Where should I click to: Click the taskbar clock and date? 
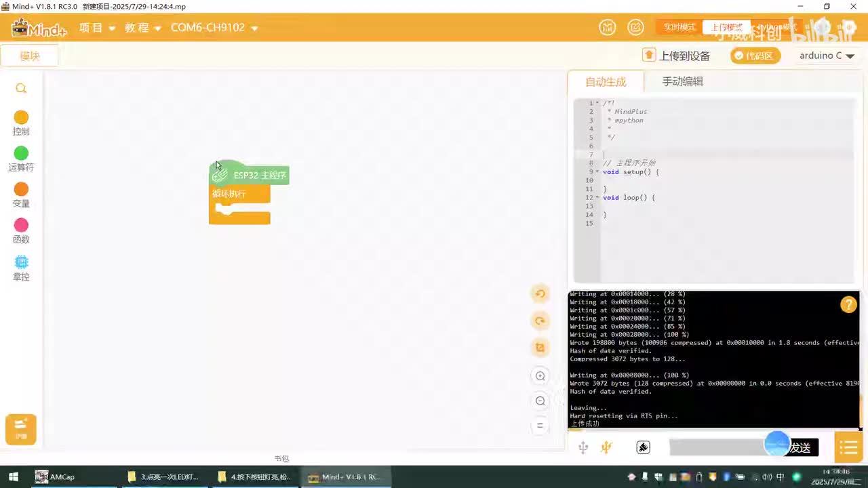(837, 476)
